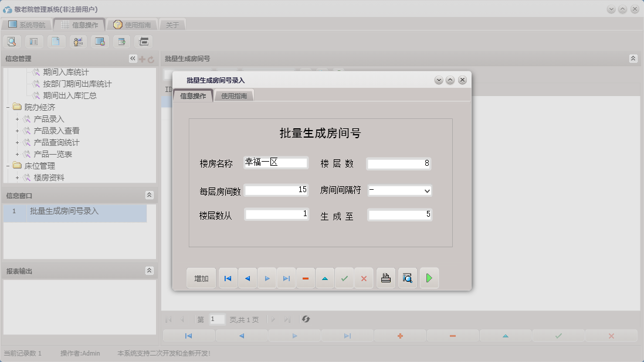This screenshot has width=644, height=362.
Task: Open the print icon in dialog toolbar
Action: pyautogui.click(x=386, y=278)
